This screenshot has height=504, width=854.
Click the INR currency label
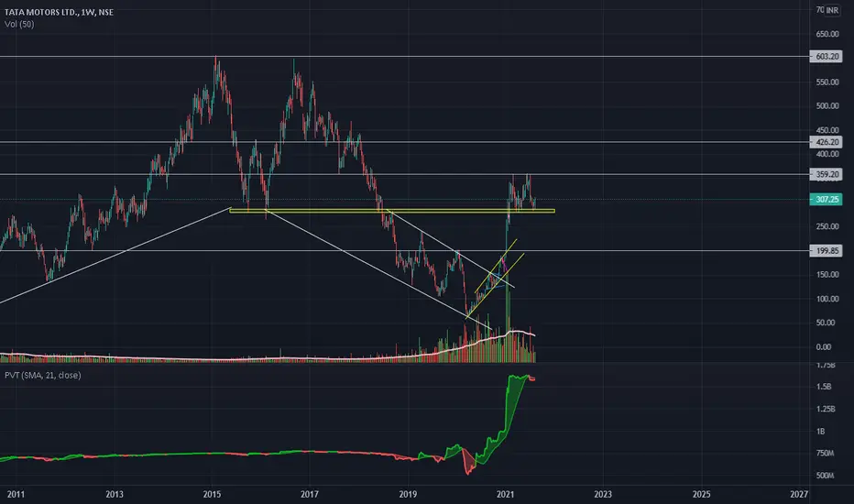point(832,10)
